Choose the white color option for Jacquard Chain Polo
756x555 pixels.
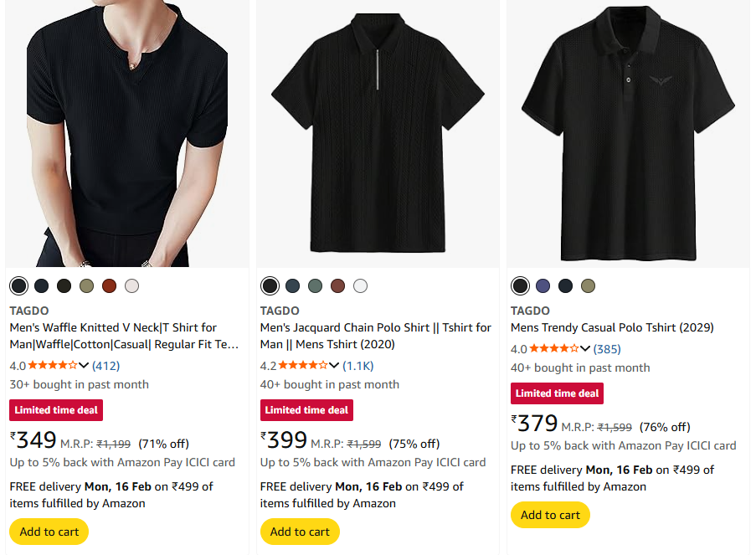(x=360, y=286)
